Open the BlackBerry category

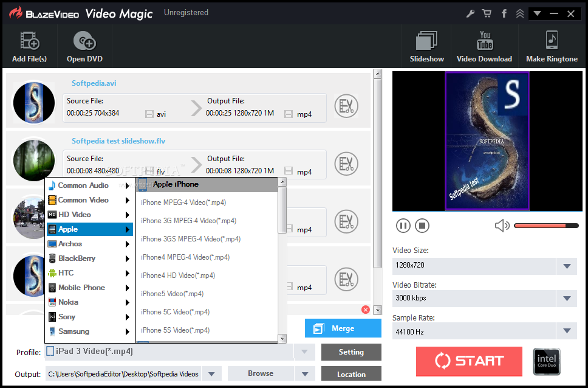[x=89, y=258]
